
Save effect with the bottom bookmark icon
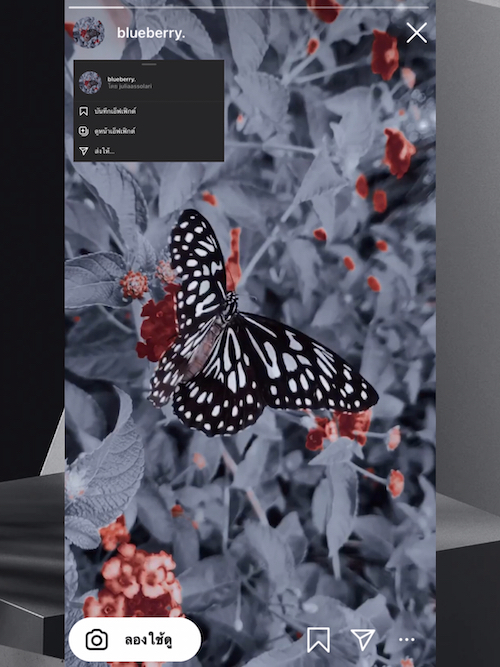(318, 639)
